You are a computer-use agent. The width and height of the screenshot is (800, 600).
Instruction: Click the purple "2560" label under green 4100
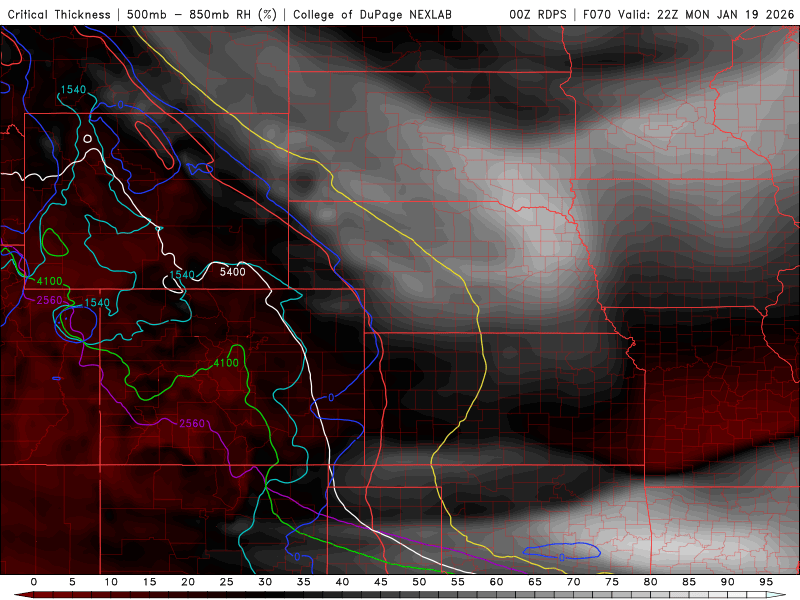coord(49,300)
